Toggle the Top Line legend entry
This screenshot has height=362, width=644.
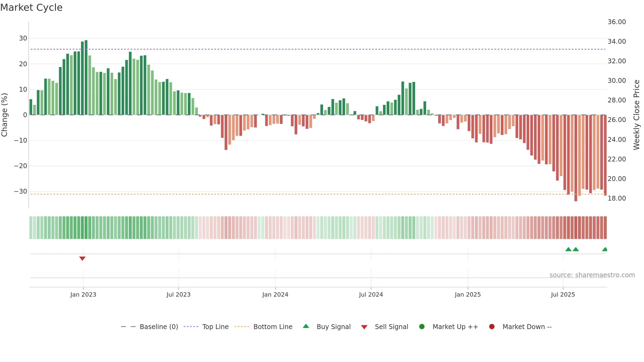(206, 327)
